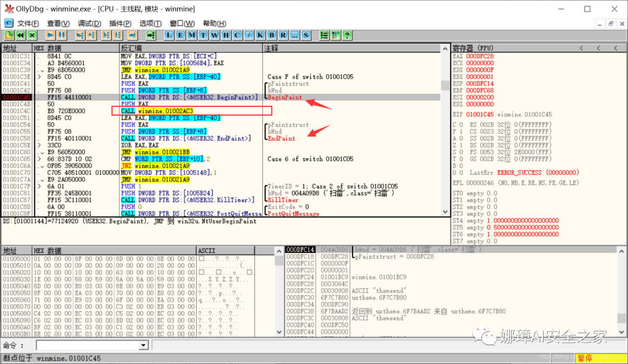The width and height of the screenshot is (628, 364).
Task: Click the Step into toolbar icon
Action: pyautogui.click(x=80, y=35)
